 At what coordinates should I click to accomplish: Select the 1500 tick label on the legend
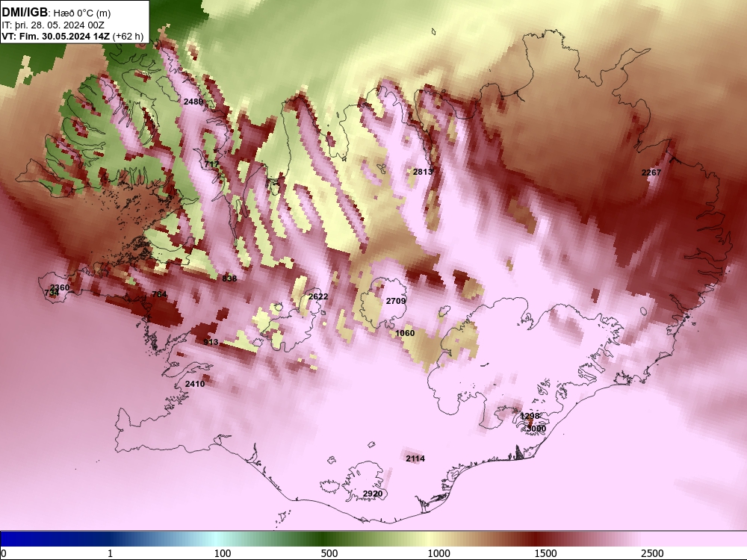[545, 553]
